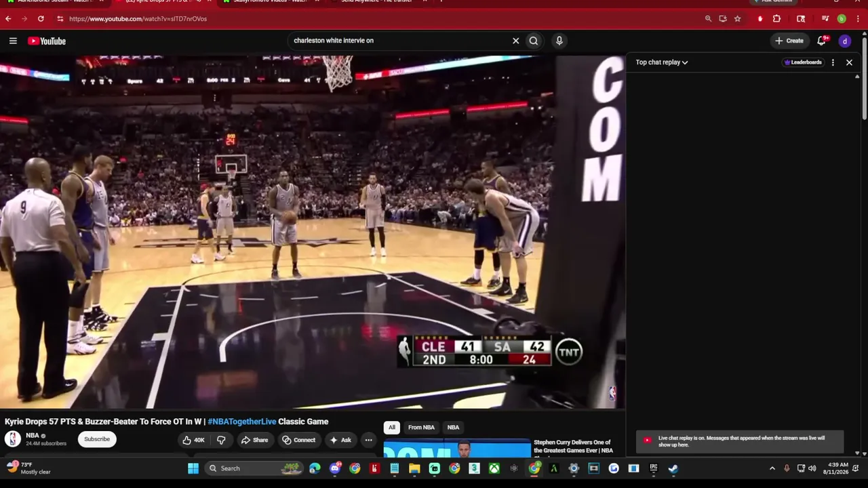Image resolution: width=868 pixels, height=488 pixels.
Task: Open the media controls icon in Chrome toolbar
Action: click(x=825, y=19)
